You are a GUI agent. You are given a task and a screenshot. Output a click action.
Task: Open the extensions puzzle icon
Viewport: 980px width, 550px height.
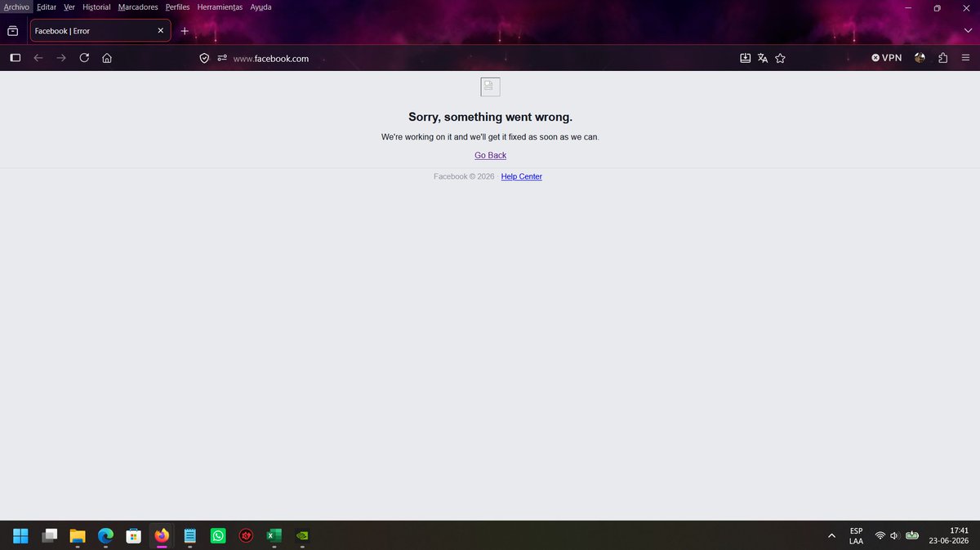coord(943,58)
